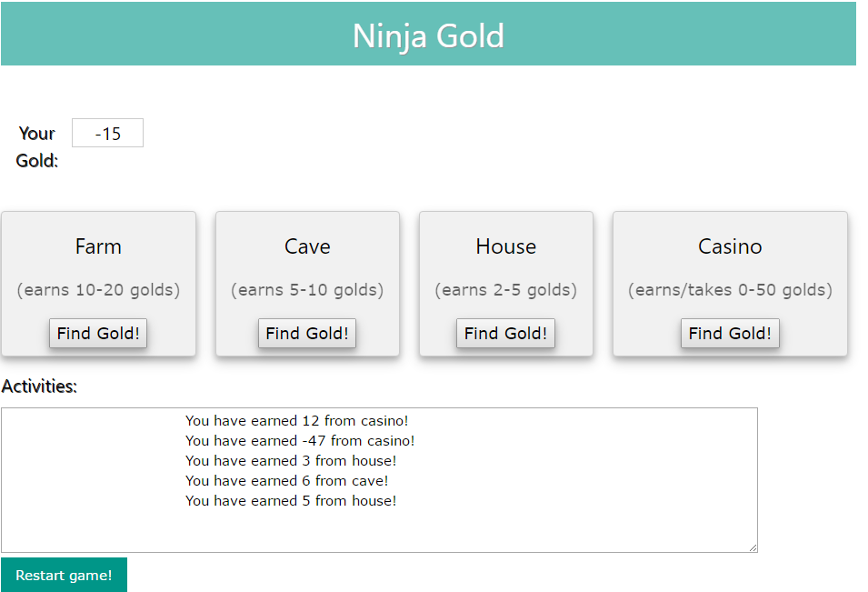
Task: Click the Your Gold amount field
Action: [107, 134]
